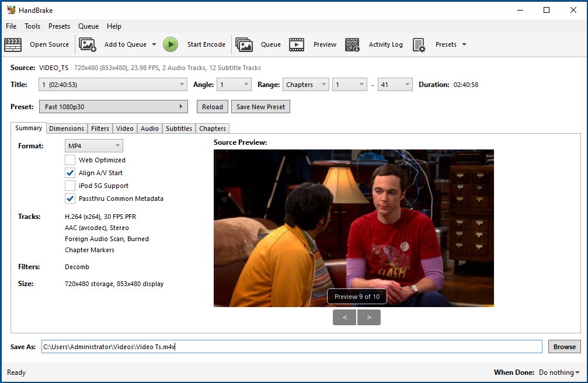Viewport: 588px width, 383px height.
Task: Click the Preview filmstrip icon
Action: pos(297,44)
